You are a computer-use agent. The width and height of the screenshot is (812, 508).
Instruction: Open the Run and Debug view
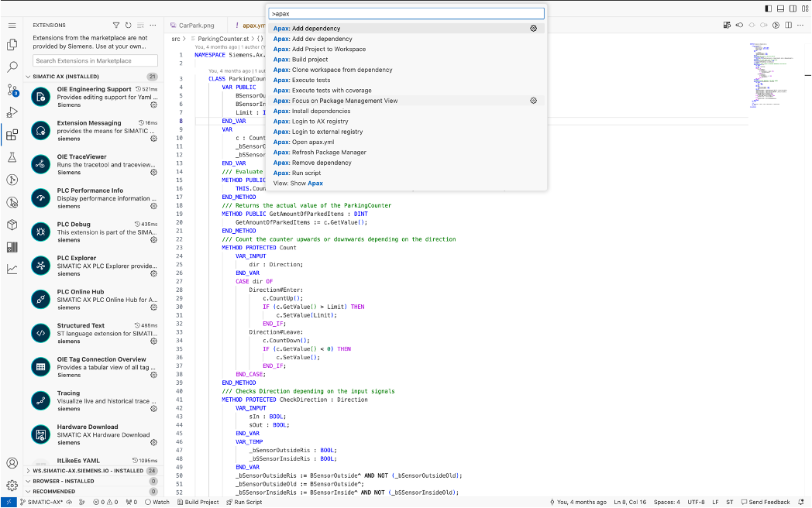[12, 112]
